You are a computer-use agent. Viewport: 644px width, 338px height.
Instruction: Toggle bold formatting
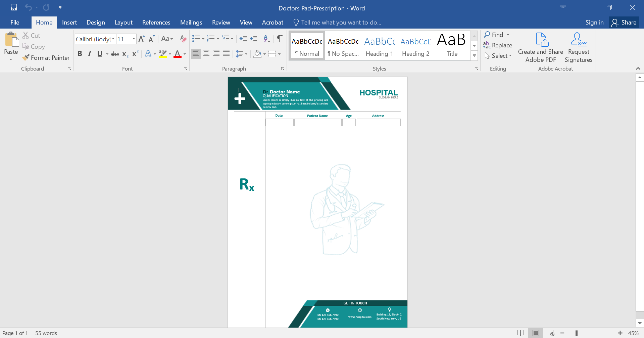[x=80, y=53]
